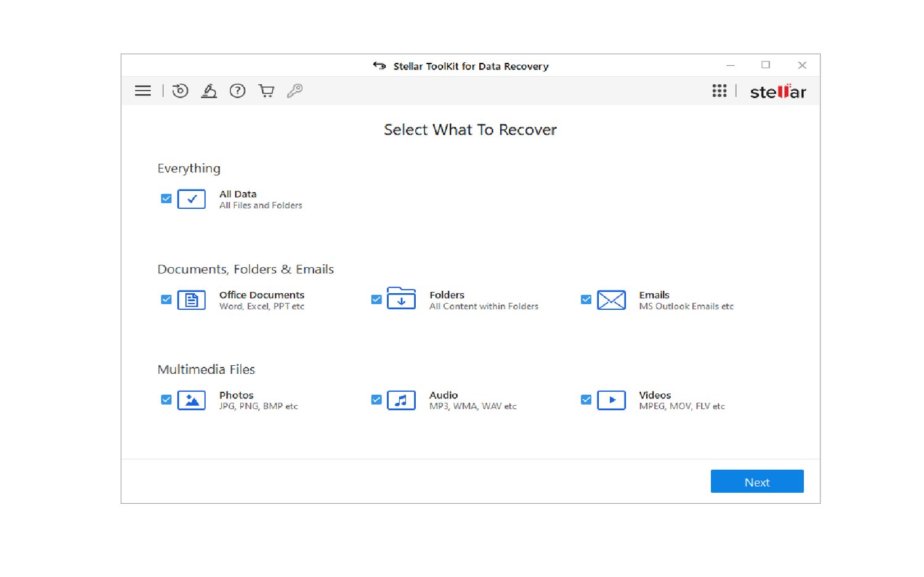Click the Next button
Image resolution: width=924 pixels, height=577 pixels.
[757, 482]
